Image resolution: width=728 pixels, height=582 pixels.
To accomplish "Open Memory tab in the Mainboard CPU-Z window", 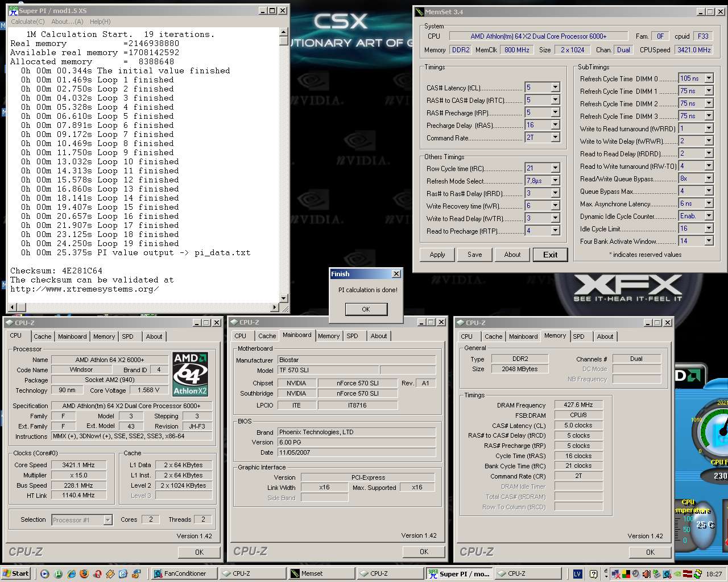I will pos(329,336).
